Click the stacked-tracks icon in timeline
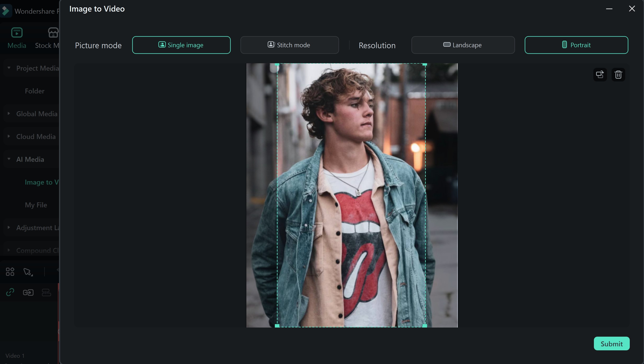 (47, 292)
